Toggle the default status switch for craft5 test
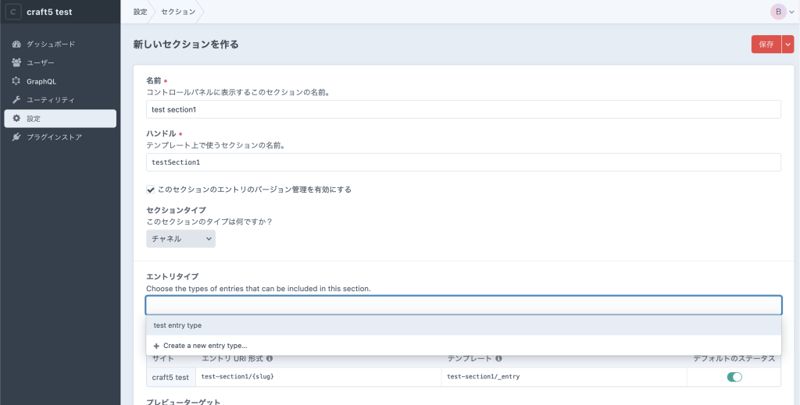Screen dimensions: 800x405 pos(734,377)
